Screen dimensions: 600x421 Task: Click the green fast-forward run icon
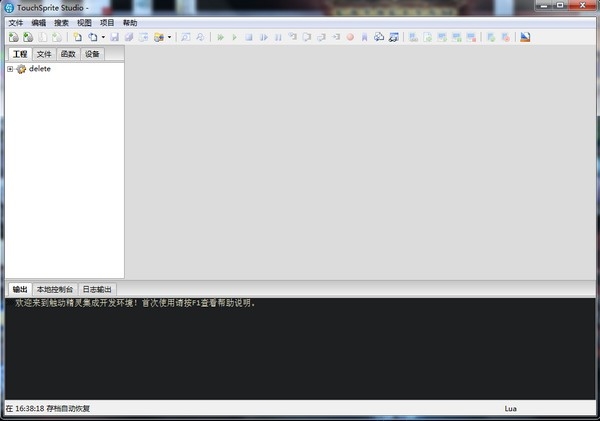(x=220, y=37)
